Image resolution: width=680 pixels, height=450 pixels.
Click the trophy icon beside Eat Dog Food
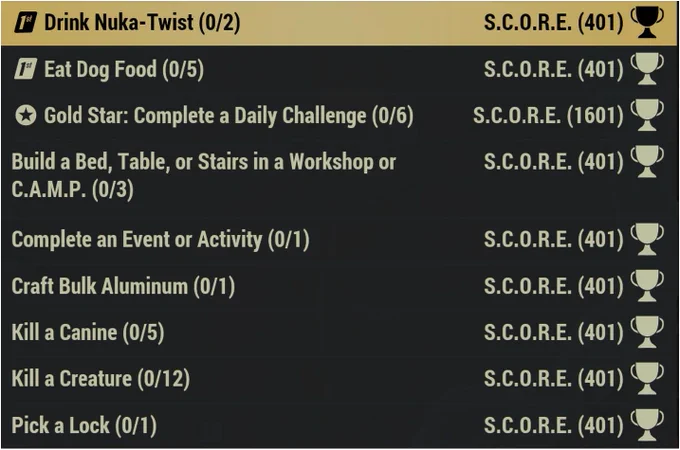tap(647, 68)
